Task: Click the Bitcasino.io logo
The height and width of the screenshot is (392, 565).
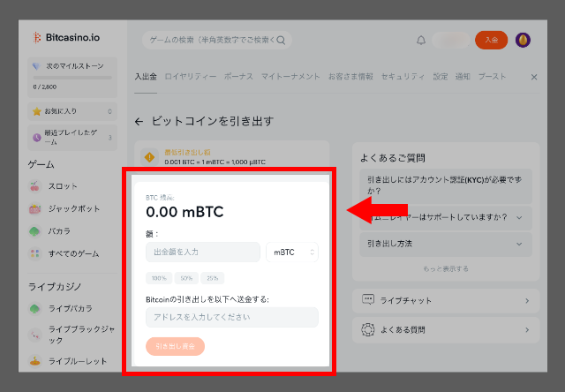Action: (x=64, y=37)
